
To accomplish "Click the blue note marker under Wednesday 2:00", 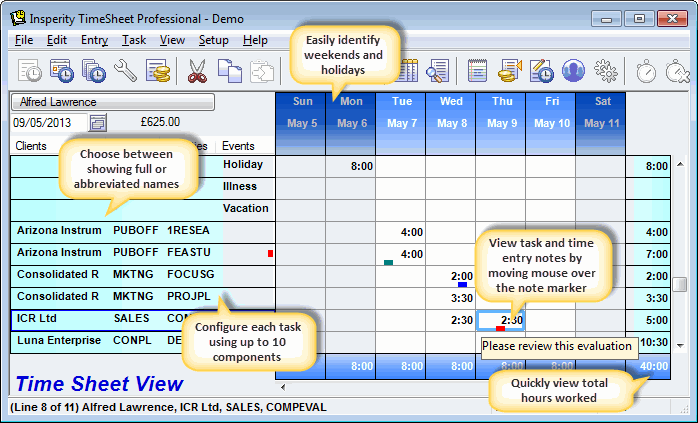I will pyautogui.click(x=463, y=285).
